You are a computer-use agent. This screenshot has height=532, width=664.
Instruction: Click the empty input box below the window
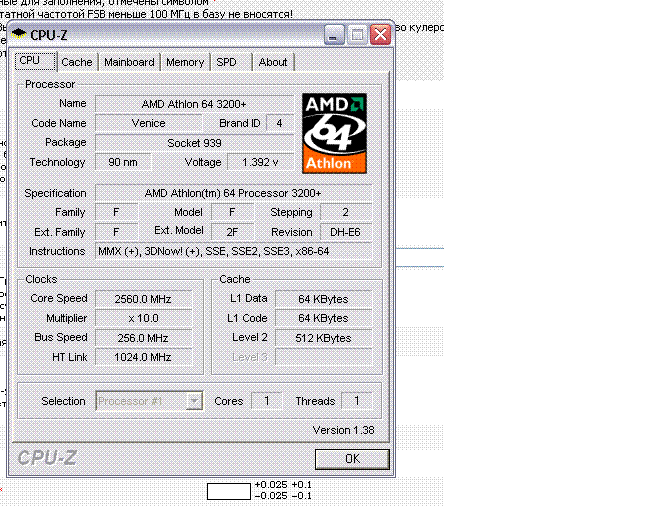[229, 491]
